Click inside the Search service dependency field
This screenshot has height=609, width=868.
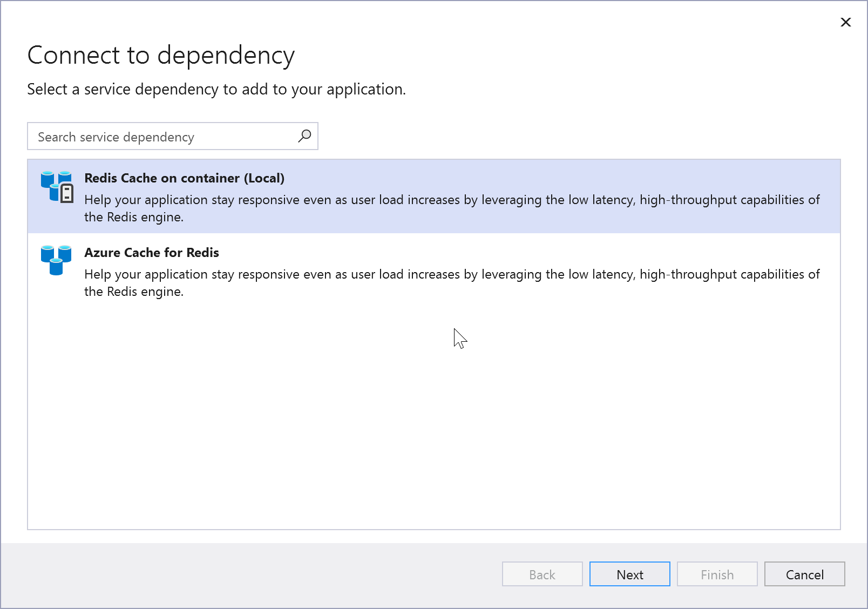pos(151,136)
